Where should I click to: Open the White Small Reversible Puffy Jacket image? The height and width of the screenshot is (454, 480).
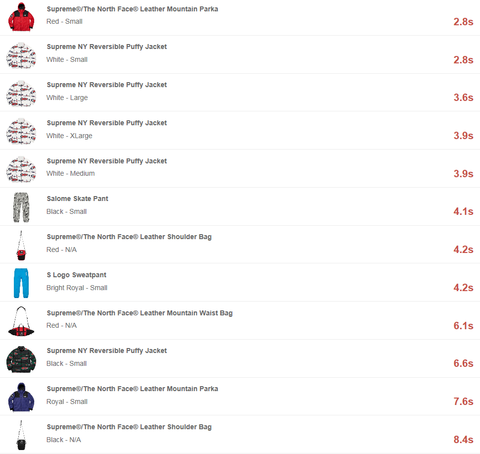point(21,55)
